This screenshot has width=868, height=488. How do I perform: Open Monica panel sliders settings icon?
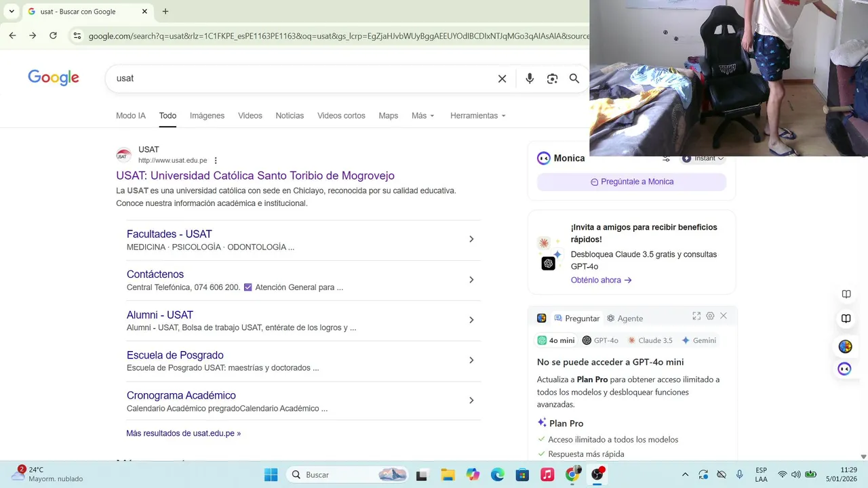pyautogui.click(x=666, y=159)
